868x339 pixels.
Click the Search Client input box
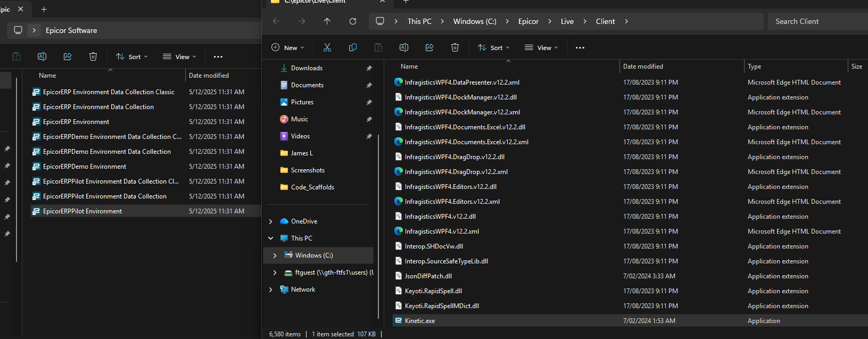click(x=817, y=21)
